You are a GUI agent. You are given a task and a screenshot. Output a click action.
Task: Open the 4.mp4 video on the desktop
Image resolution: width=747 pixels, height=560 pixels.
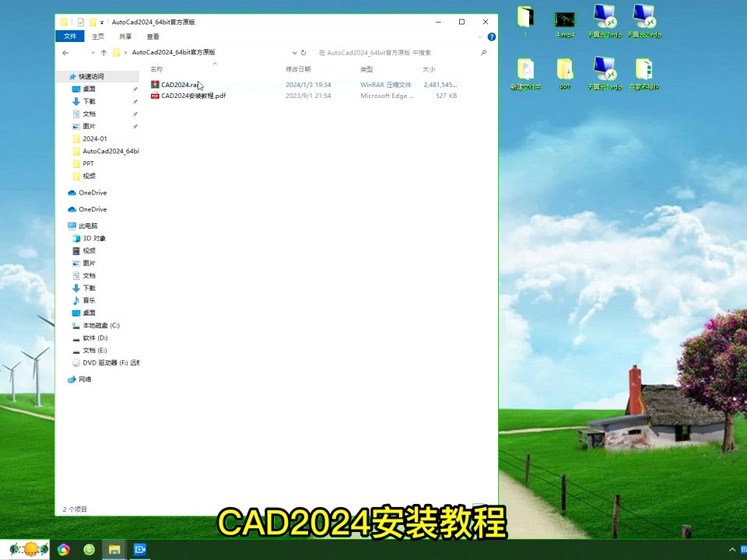point(564,19)
